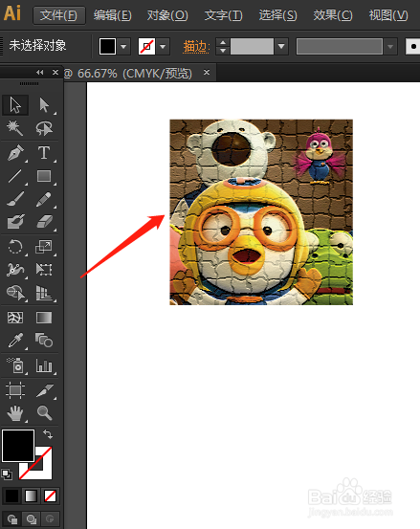Click control bar stroke none swatch
This screenshot has width=420, height=529.
[x=147, y=47]
